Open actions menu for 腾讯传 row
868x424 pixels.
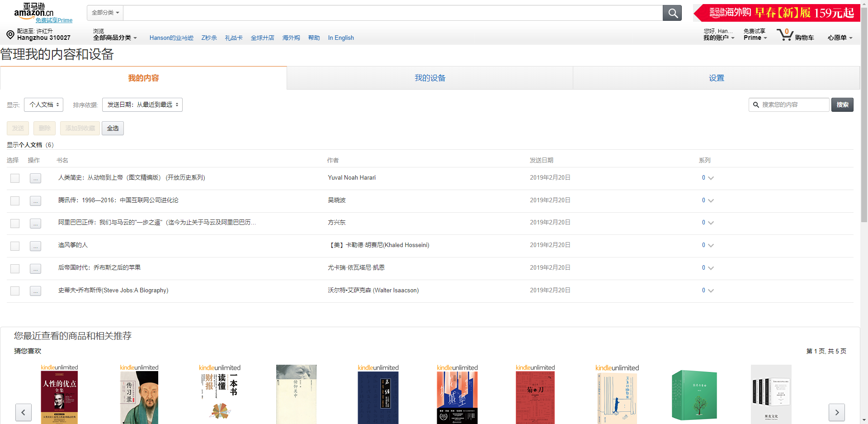click(35, 201)
